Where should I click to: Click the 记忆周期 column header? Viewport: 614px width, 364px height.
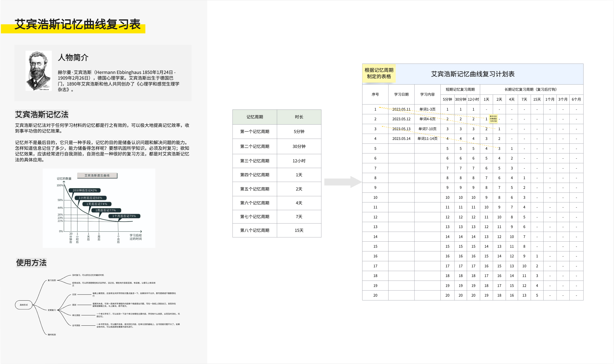tap(255, 117)
